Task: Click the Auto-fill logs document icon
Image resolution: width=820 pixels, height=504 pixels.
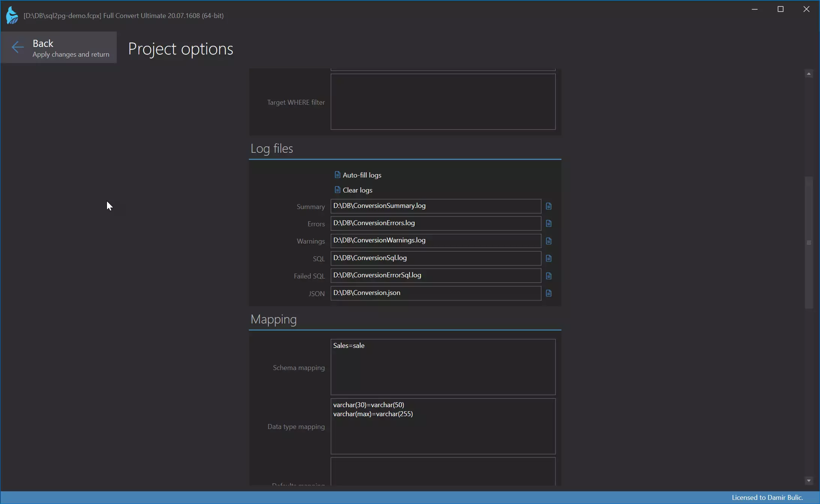Action: tap(337, 174)
